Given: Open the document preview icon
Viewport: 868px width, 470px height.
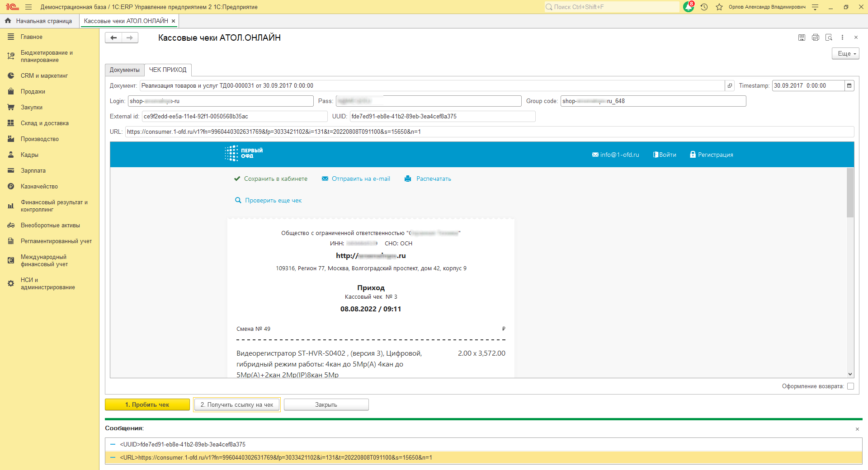Looking at the screenshot, I should tap(829, 38).
